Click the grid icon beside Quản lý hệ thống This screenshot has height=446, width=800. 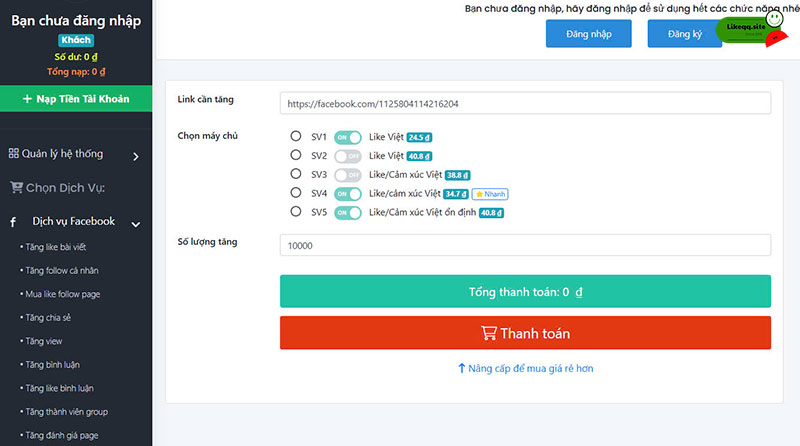click(14, 153)
